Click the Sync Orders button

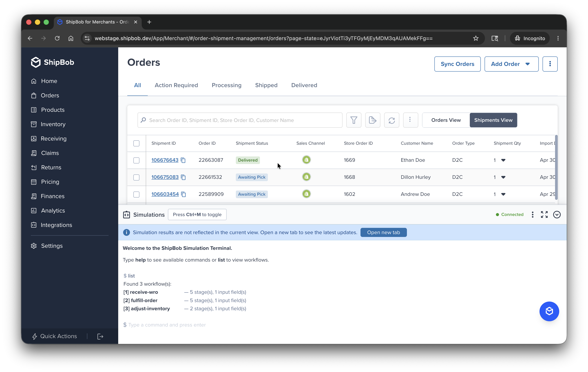pos(457,64)
